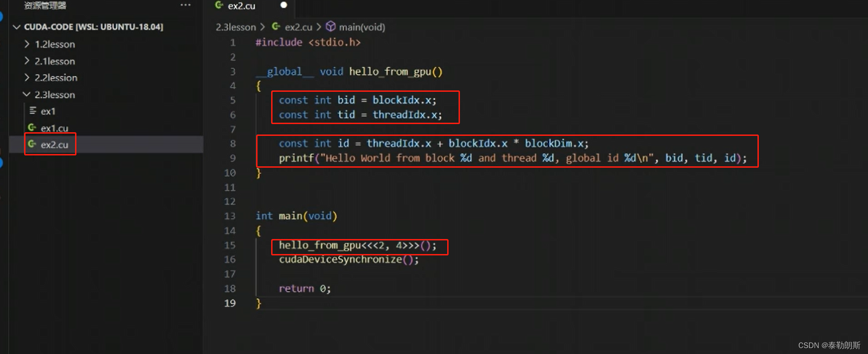Click the hello_from_gpu function definition name
This screenshot has height=354, width=868.
(390, 72)
